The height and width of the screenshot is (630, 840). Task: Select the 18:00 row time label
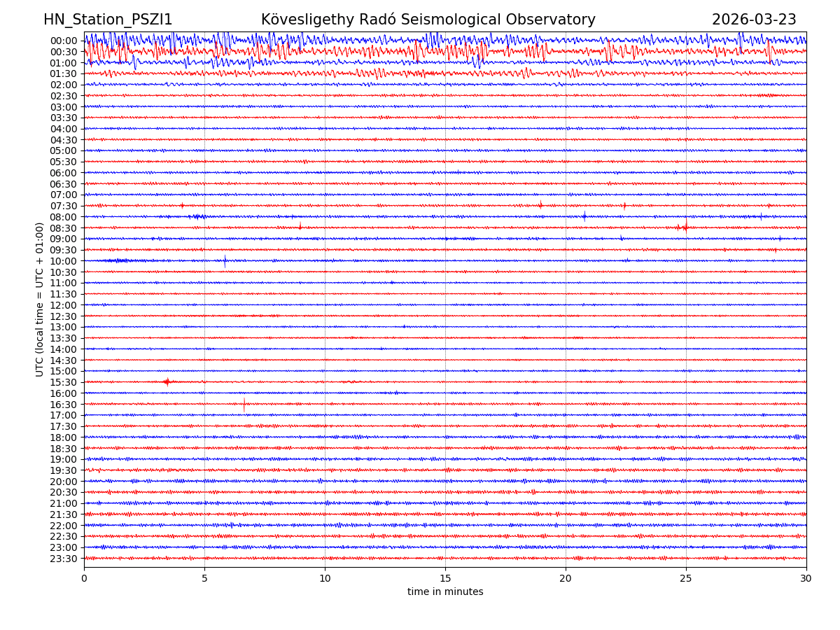pyautogui.click(x=64, y=437)
